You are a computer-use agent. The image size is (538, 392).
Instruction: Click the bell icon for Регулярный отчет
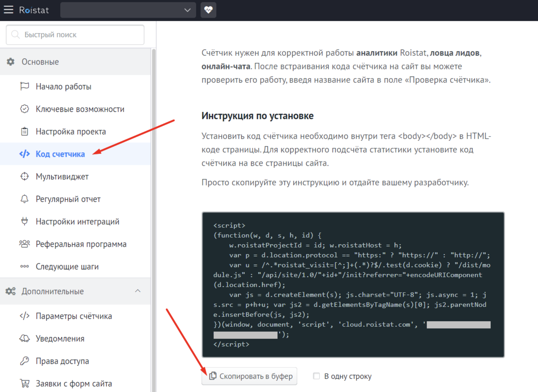[x=24, y=199]
